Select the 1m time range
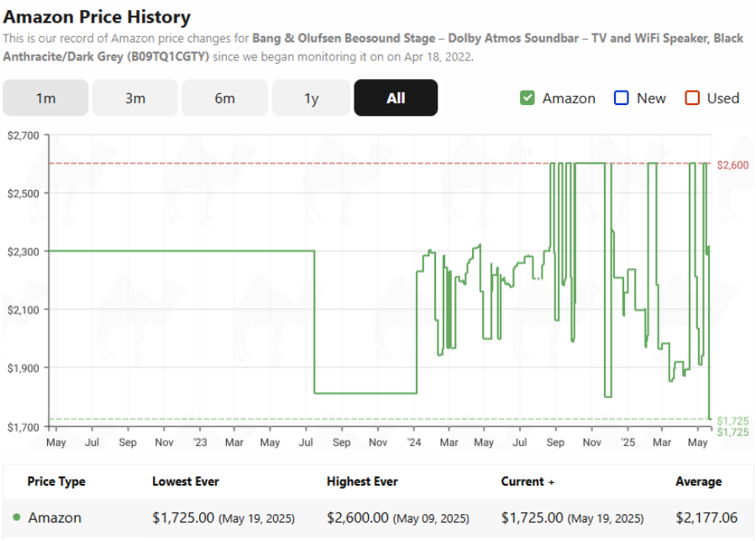The width and height of the screenshot is (756, 541). point(45,98)
